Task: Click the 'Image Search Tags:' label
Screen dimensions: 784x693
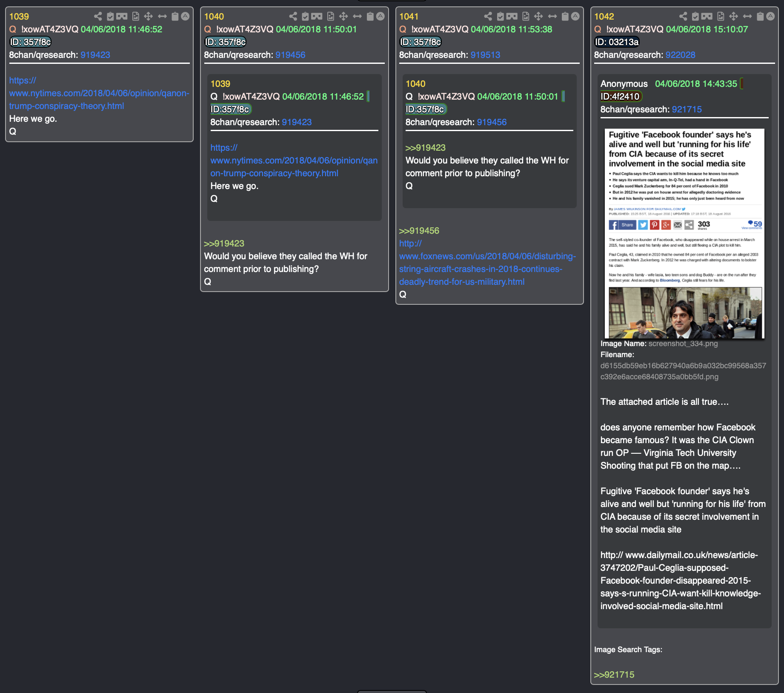Action: [628, 650]
